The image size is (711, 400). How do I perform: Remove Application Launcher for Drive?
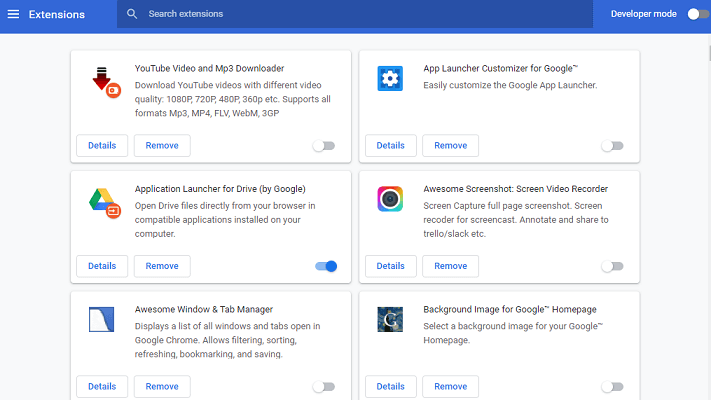point(162,266)
